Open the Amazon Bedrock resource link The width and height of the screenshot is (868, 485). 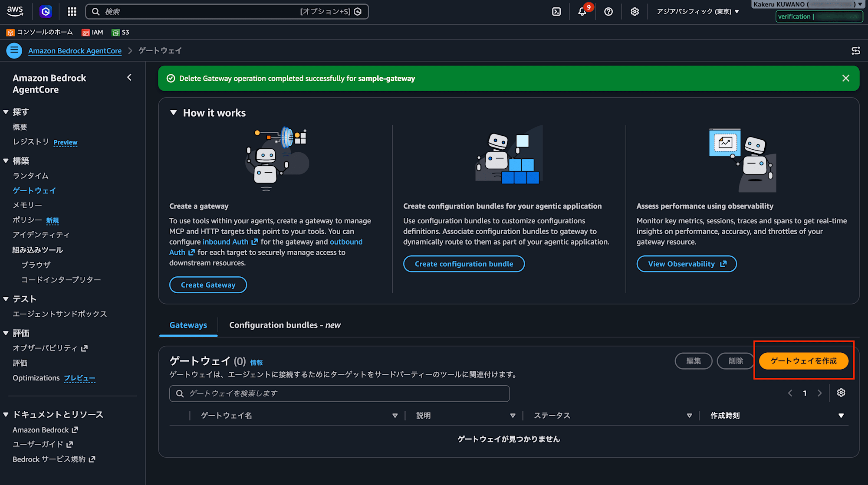point(45,430)
